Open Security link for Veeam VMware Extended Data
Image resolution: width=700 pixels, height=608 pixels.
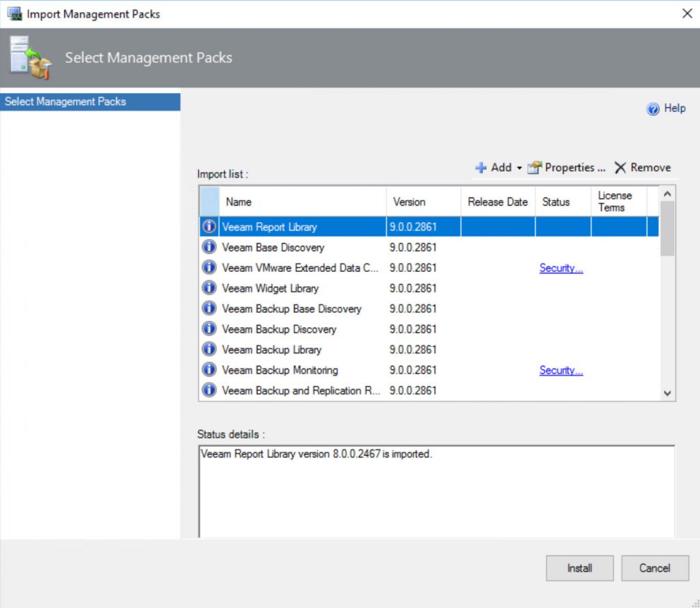(561, 268)
